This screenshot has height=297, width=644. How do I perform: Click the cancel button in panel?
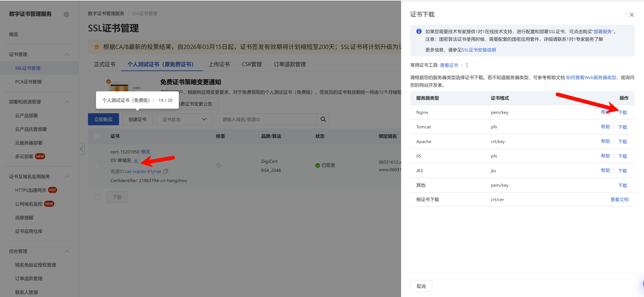(x=421, y=286)
